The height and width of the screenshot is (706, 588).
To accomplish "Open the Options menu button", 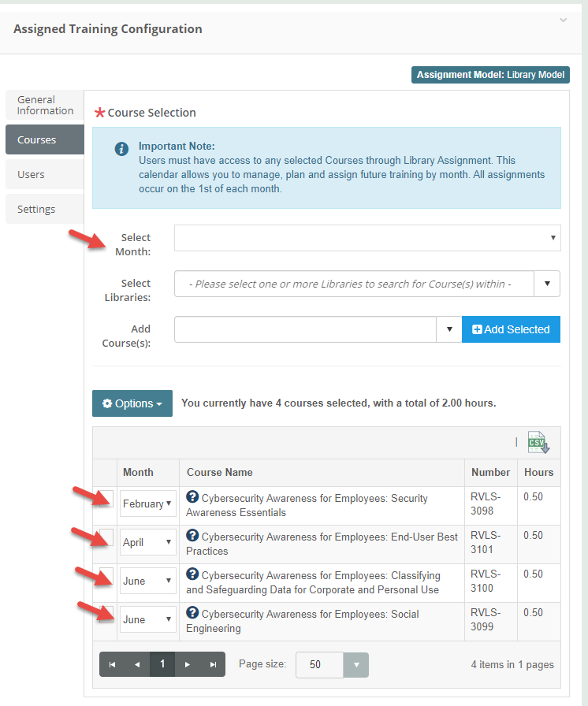I will [x=132, y=403].
